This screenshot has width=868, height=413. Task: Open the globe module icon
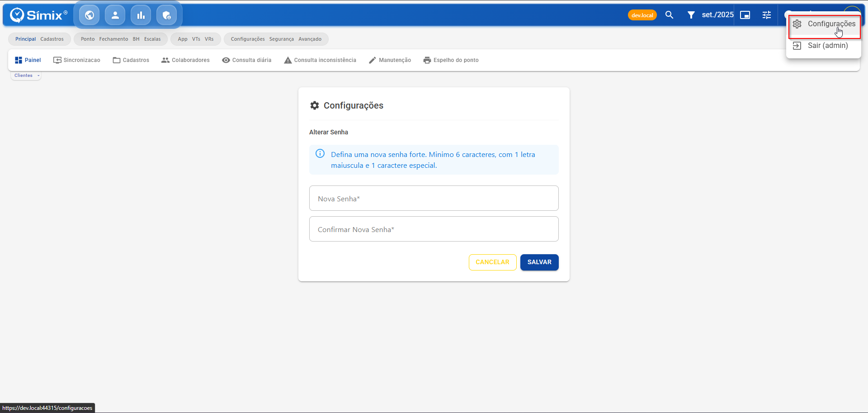click(90, 15)
